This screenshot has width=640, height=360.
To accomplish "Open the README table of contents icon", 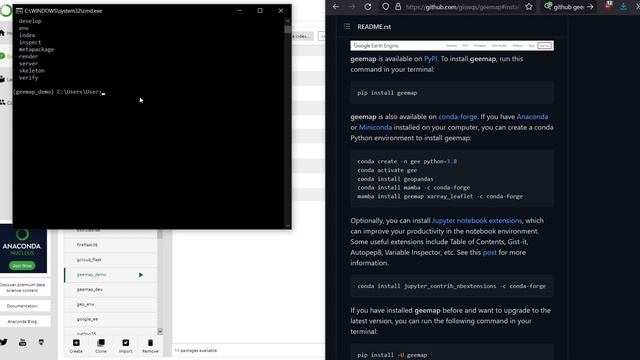I will (x=347, y=27).
